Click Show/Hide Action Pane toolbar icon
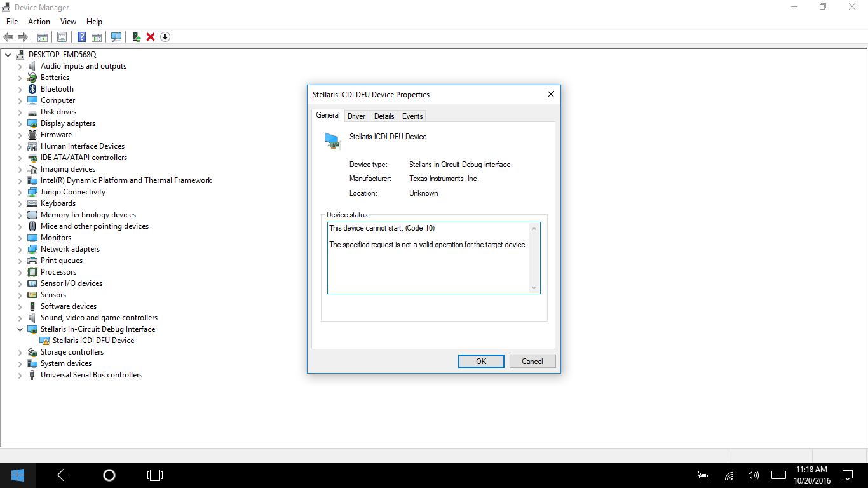The image size is (868, 488). point(97,37)
